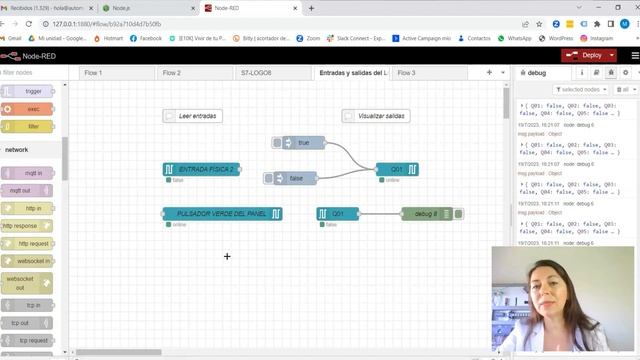Pick the tcp in palette node

pos(27,305)
